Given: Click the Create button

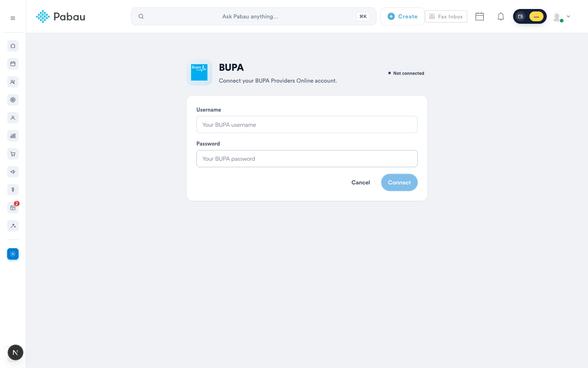Looking at the screenshot, I should (x=403, y=16).
